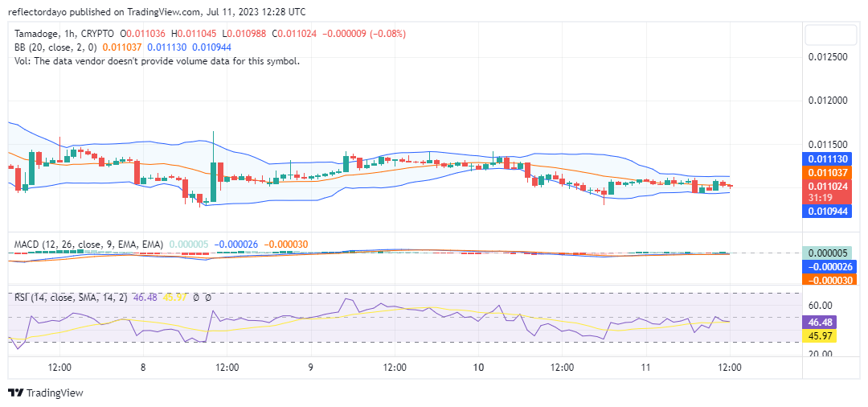Select the 'RSI (14, close, SMA, 14, 2)' legend
This screenshot has height=407, width=868.
tap(71, 298)
